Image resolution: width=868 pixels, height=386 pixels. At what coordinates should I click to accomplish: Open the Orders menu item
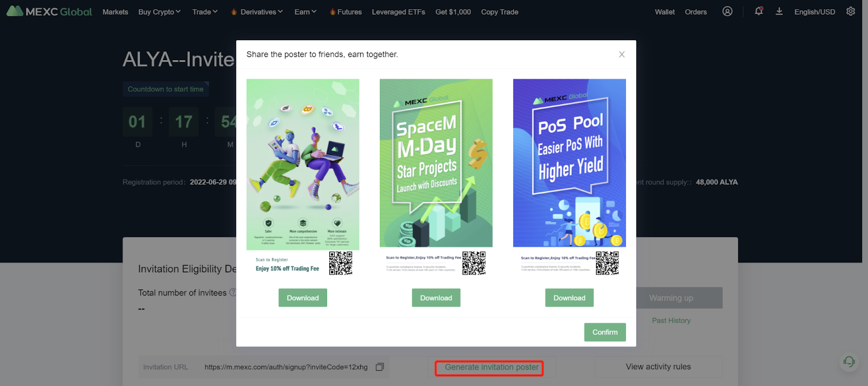click(696, 12)
